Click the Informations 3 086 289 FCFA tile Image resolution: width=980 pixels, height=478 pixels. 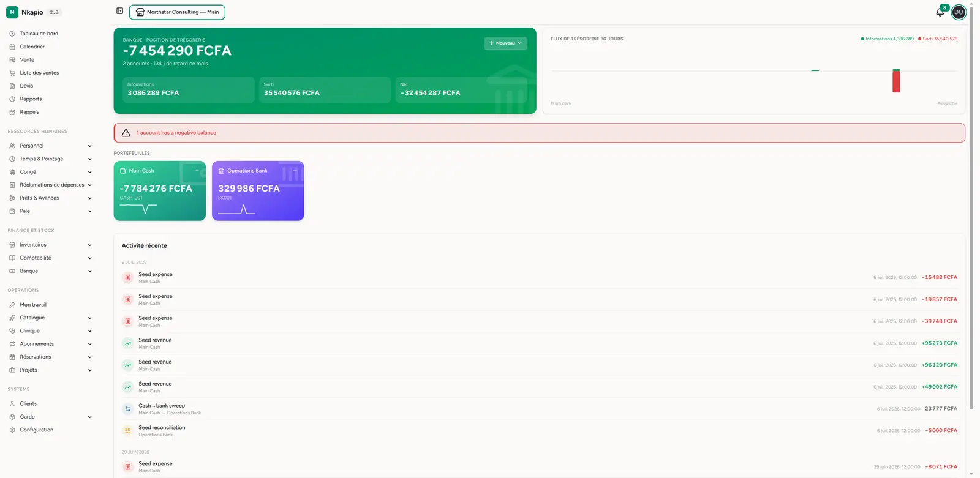(x=189, y=89)
